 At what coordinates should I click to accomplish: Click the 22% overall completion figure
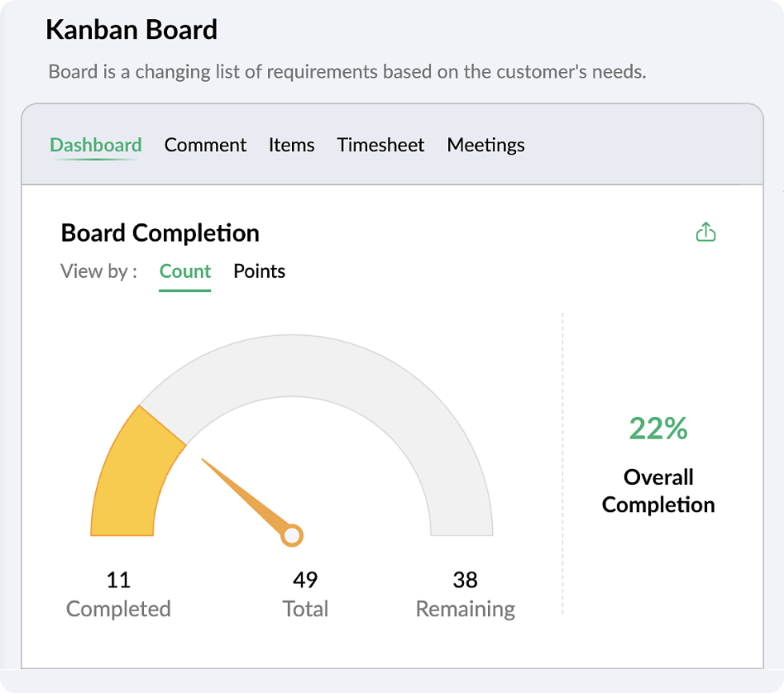click(x=658, y=428)
